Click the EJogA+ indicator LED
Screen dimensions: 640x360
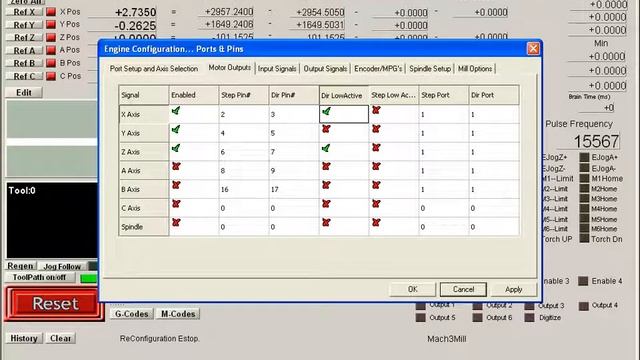click(584, 157)
